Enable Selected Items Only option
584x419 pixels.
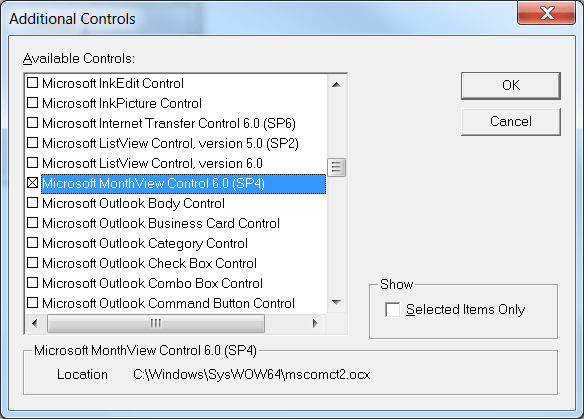393,310
